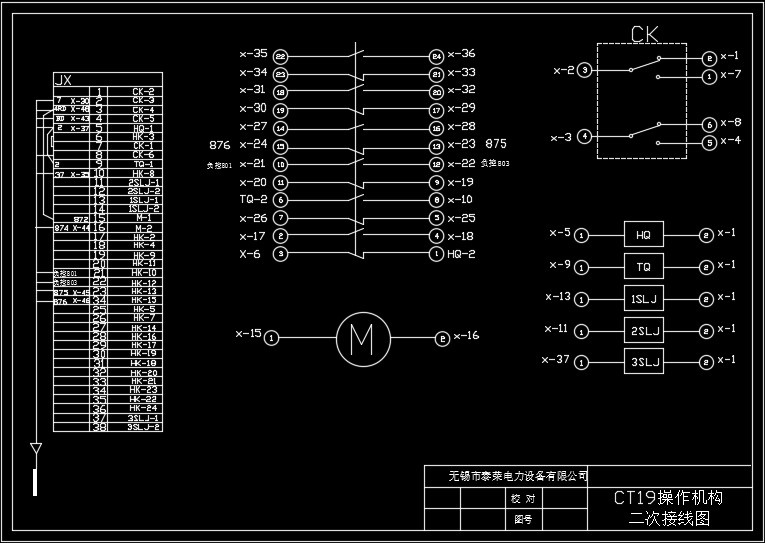Pick the 1SLJ relay box
The width and height of the screenshot is (765, 543).
pyautogui.click(x=643, y=298)
